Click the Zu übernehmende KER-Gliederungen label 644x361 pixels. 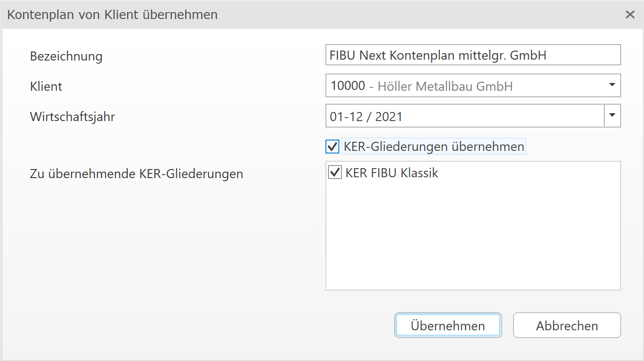(136, 174)
